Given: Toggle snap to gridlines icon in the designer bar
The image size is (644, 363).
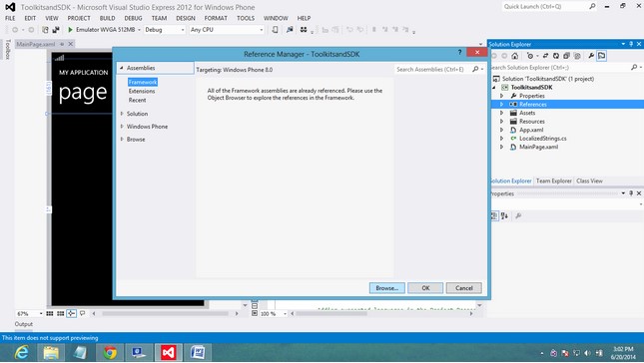Looking at the screenshot, I should click(60, 313).
